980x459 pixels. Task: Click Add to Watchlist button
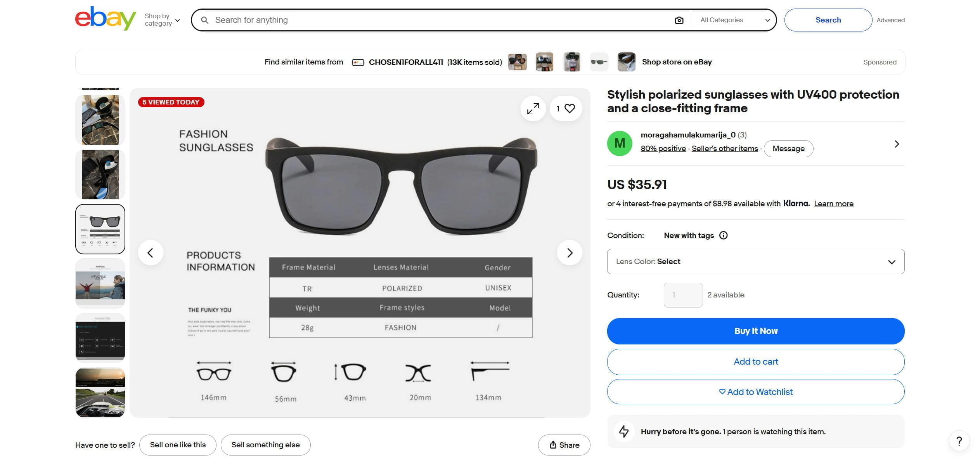click(755, 392)
